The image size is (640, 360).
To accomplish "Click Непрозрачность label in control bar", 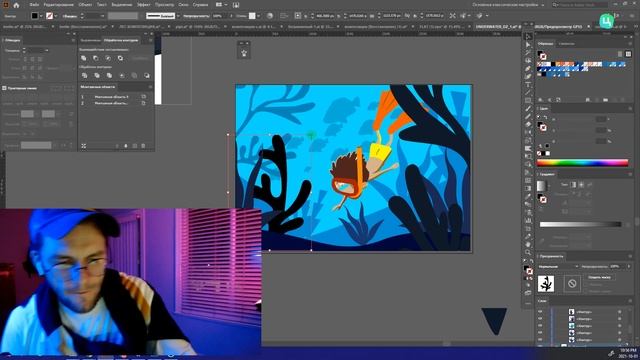I will pos(196,16).
